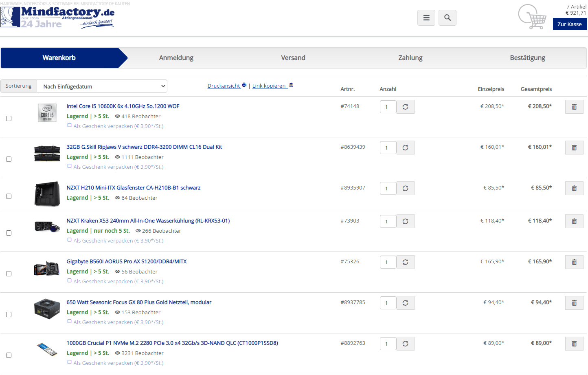The height and width of the screenshot is (375, 588).
Task: Click quantity field for Crucial P1 NVMe
Action: point(388,344)
